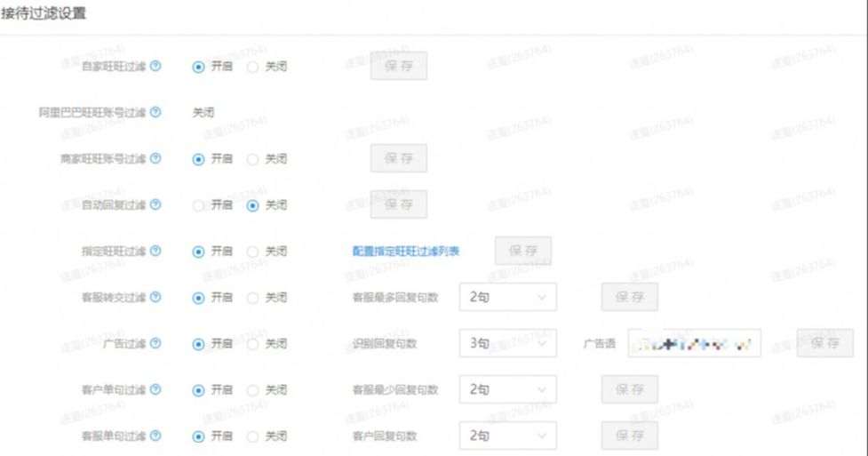Viewport: 868px width, 456px height.
Task: Click the 商家旺旺账号过滤 label
Action: pyautogui.click(x=103, y=159)
